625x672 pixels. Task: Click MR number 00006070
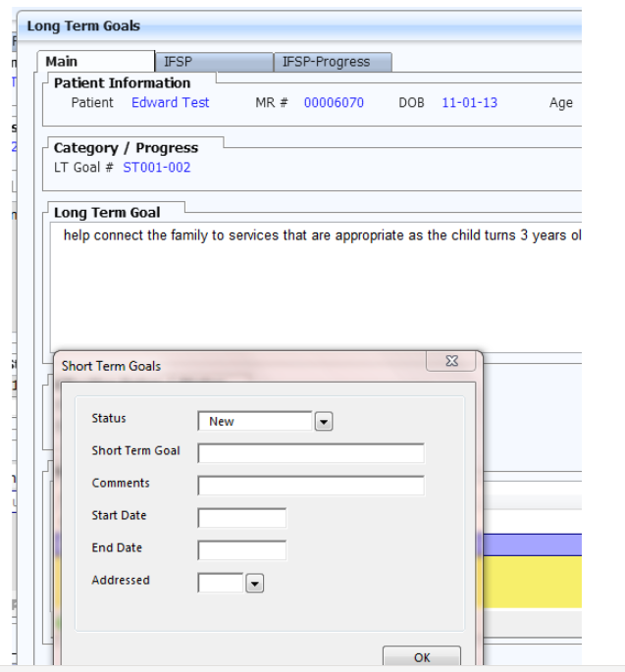(x=333, y=102)
